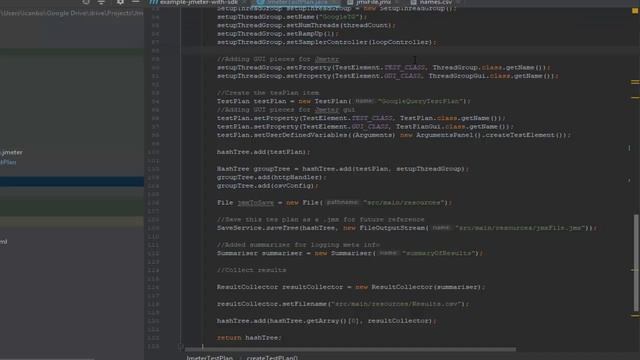Hide the Project panel with the minimize icon
Screen dimensions: 640x360
(136, 2)
